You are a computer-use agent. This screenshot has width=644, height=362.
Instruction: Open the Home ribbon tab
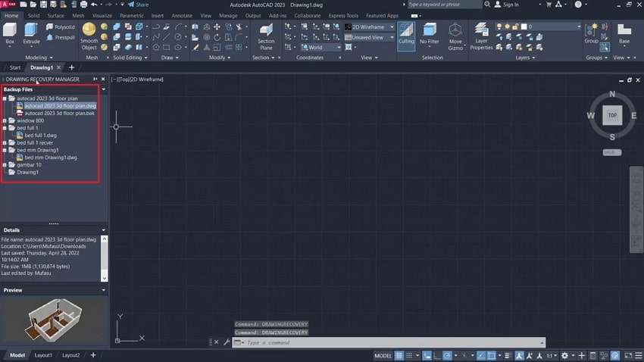point(11,16)
